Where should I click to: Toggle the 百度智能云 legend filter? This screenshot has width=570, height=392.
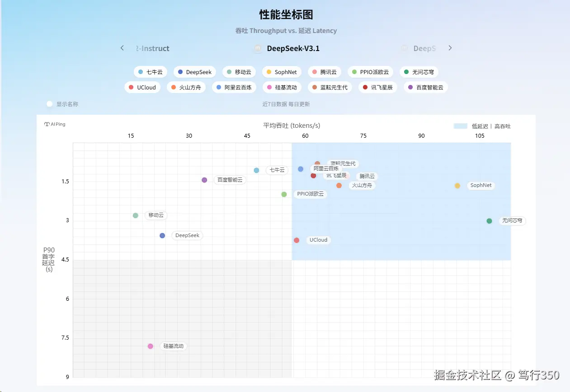[426, 87]
